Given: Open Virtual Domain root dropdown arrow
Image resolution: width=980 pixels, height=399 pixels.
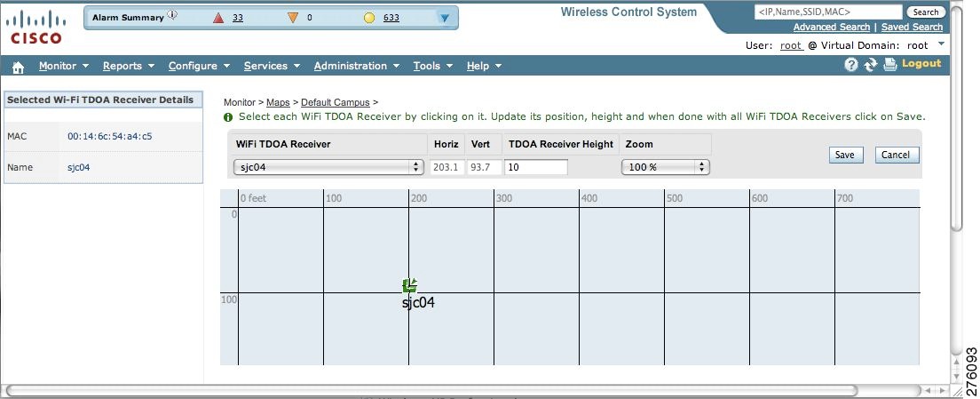Looking at the screenshot, I should [941, 44].
